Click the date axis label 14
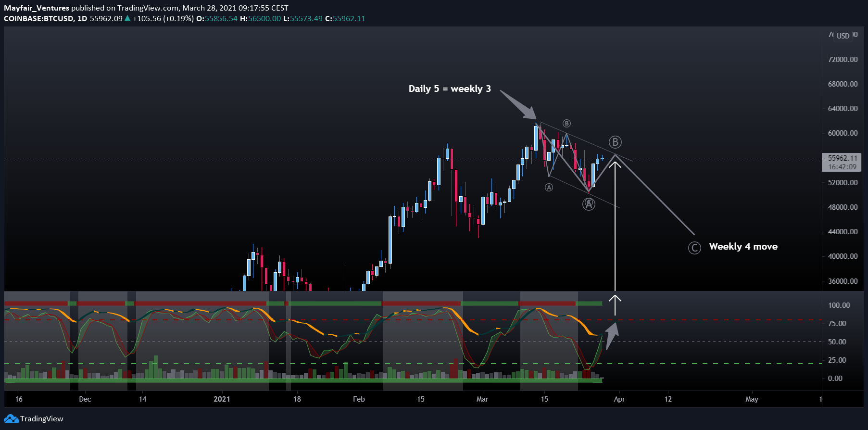Screen dimensions: 868x430 pos(143,399)
